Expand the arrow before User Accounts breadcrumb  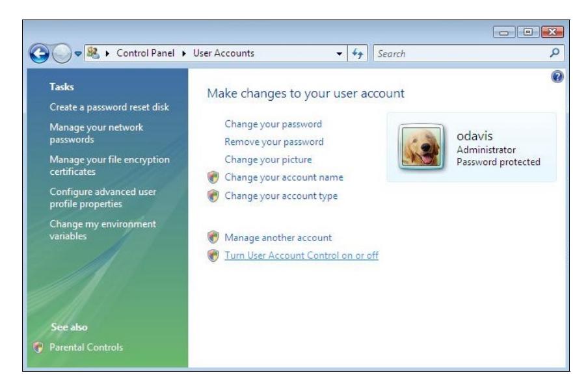pos(184,53)
